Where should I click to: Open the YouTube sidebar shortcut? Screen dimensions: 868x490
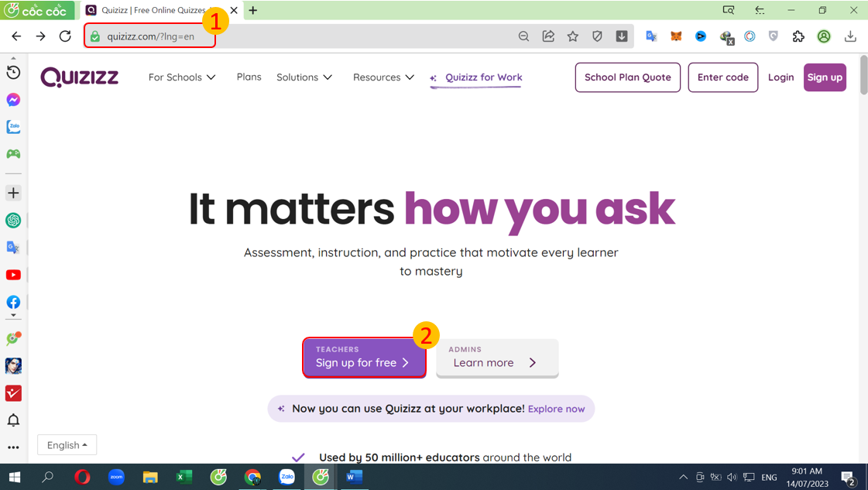pyautogui.click(x=13, y=275)
